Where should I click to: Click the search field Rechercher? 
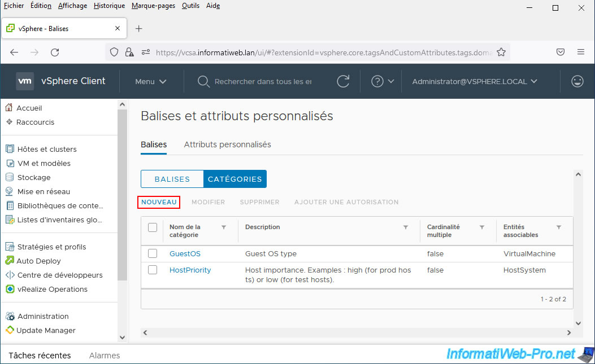[x=262, y=81]
